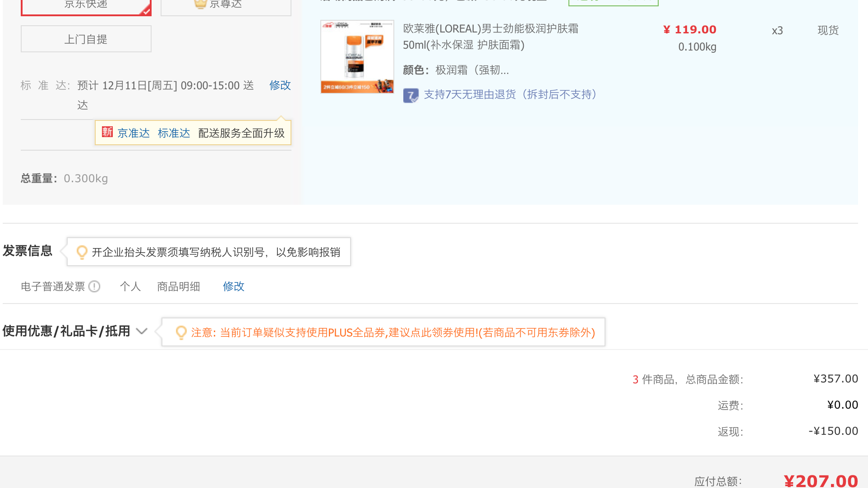Expand 使用优惠/礼品卡/抵用 section
This screenshot has width=868, height=488.
click(x=66, y=331)
